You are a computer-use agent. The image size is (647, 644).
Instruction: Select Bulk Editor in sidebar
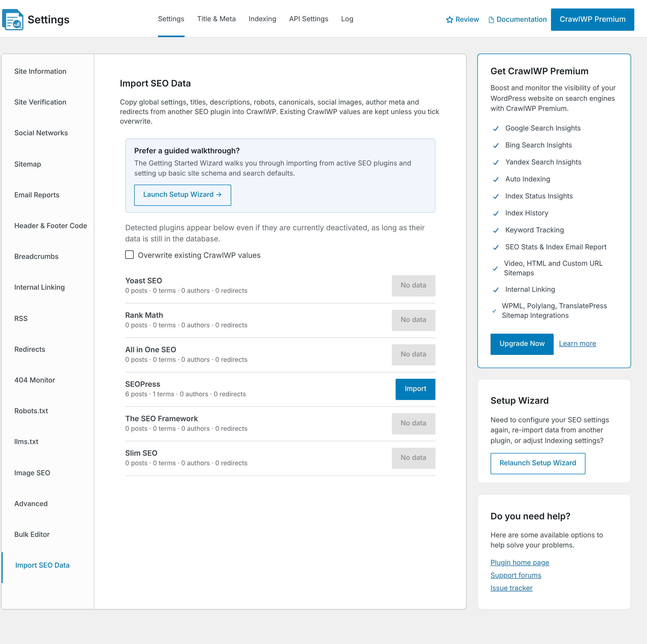pyautogui.click(x=32, y=535)
